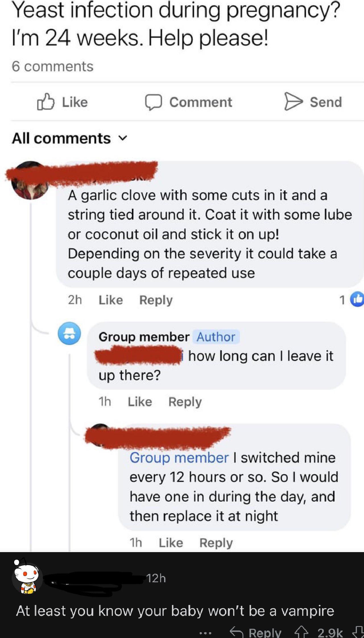Image resolution: width=364 pixels, height=638 pixels.
Task: Open the three-dot more options menu
Action: click(205, 633)
